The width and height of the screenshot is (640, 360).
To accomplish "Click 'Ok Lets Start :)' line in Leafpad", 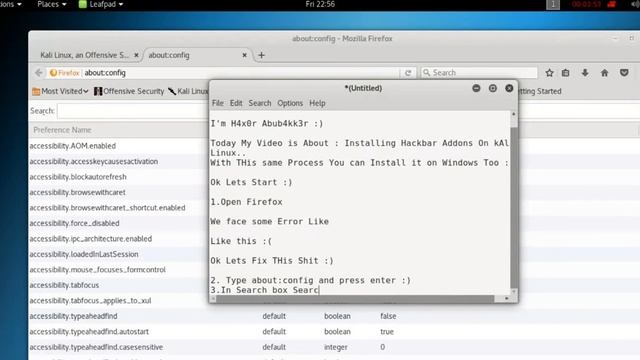I will (251, 182).
